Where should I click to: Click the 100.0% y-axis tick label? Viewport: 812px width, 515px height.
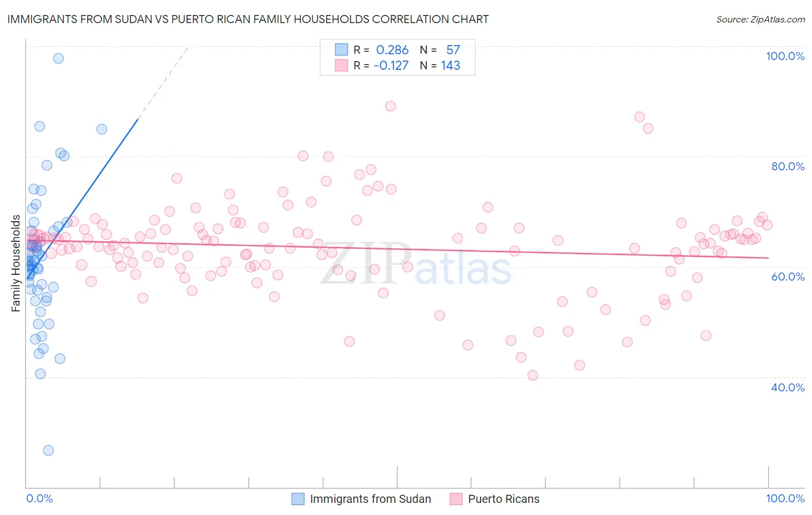[785, 56]
